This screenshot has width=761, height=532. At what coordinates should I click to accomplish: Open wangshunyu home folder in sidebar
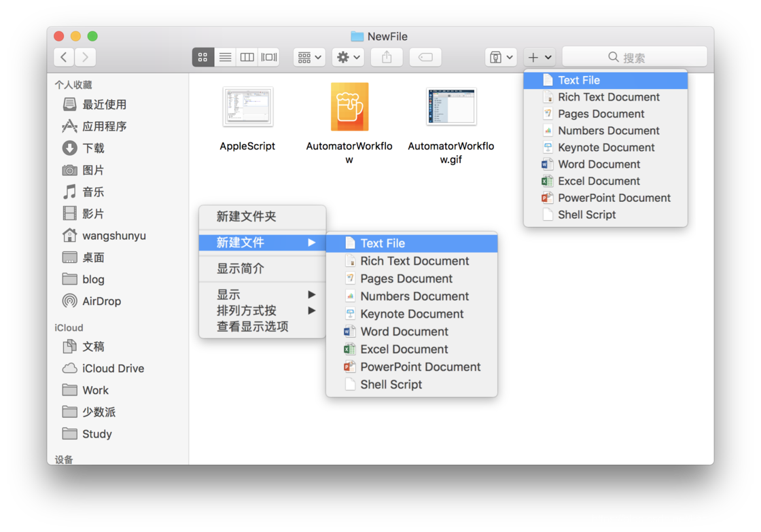pos(105,235)
